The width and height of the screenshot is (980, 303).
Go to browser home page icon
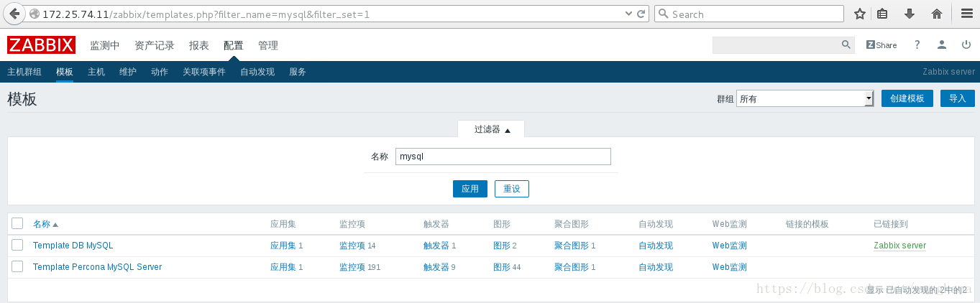(936, 14)
